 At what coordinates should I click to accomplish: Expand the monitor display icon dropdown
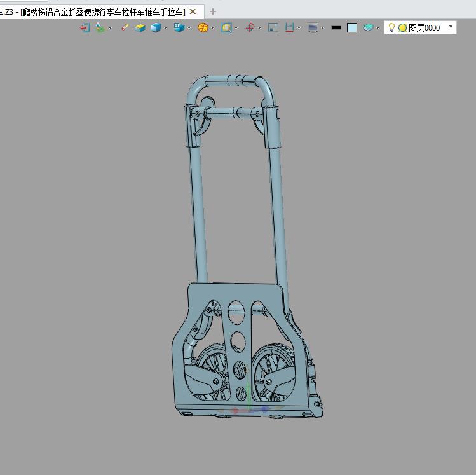tap(322, 28)
